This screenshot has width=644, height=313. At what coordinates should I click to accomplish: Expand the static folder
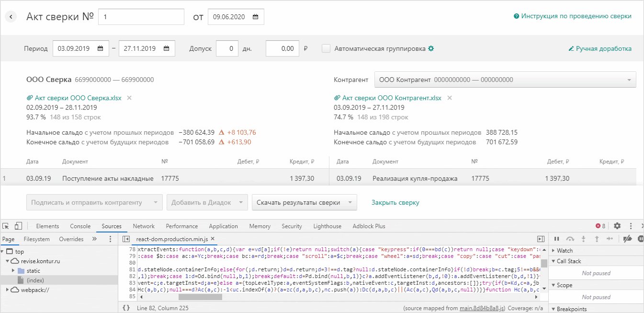13,271
